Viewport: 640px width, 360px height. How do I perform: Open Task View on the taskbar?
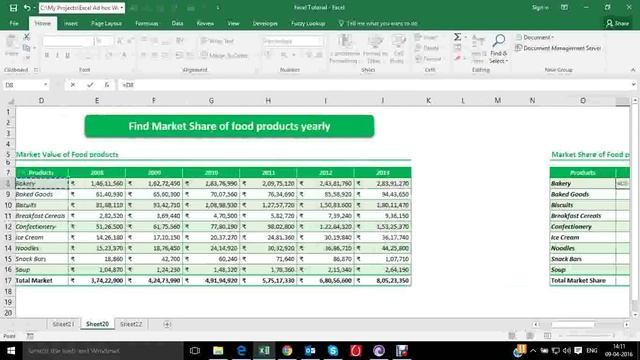tap(195, 351)
